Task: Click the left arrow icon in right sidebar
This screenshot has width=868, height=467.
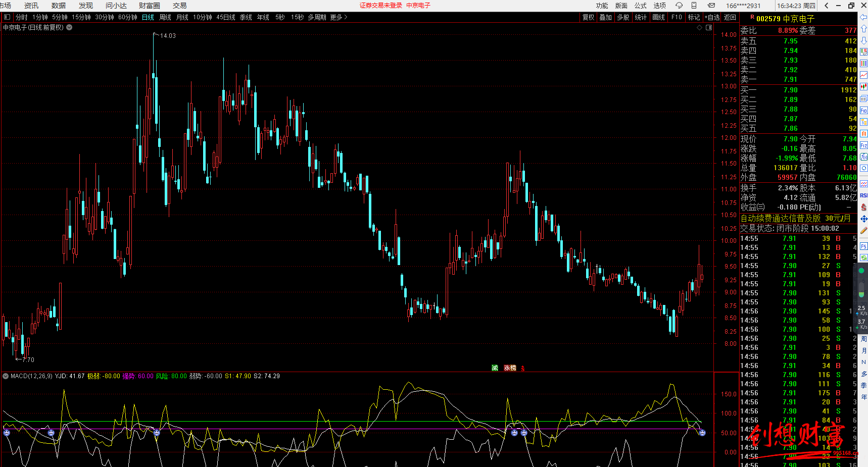Action: 863,17
